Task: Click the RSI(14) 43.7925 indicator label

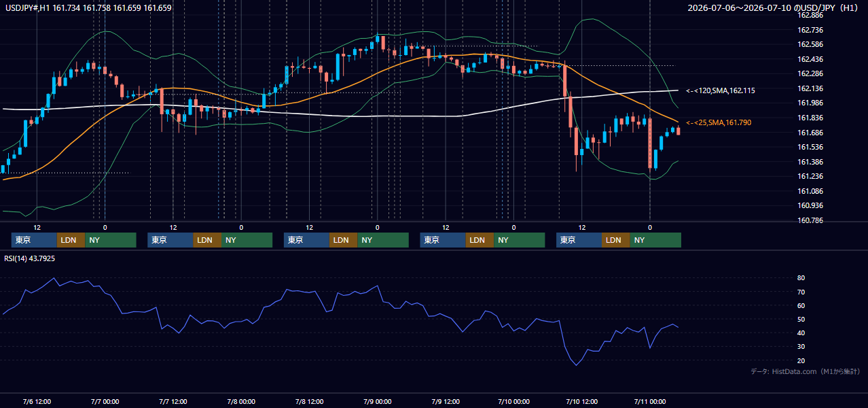Action: pyautogui.click(x=30, y=258)
